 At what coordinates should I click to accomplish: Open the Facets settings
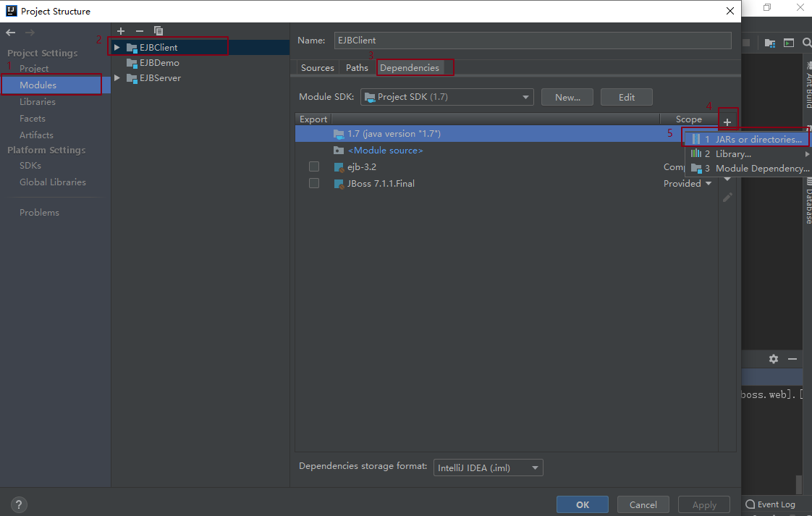click(x=32, y=118)
